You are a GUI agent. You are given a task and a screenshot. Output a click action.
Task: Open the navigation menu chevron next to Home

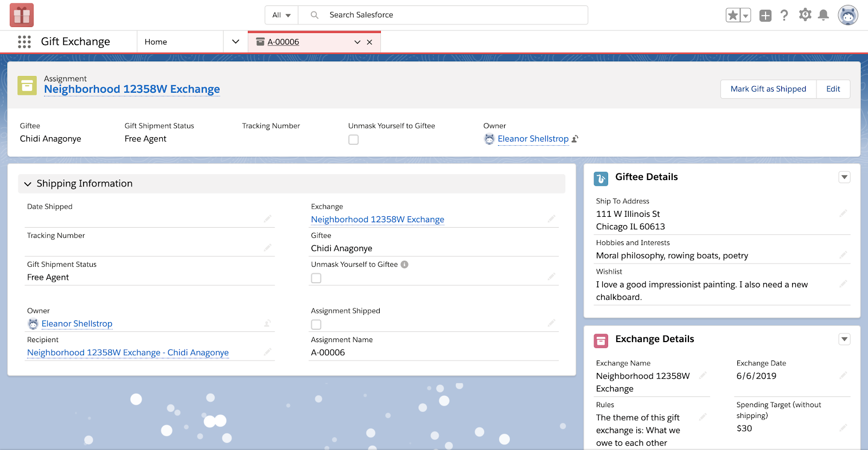(x=235, y=42)
